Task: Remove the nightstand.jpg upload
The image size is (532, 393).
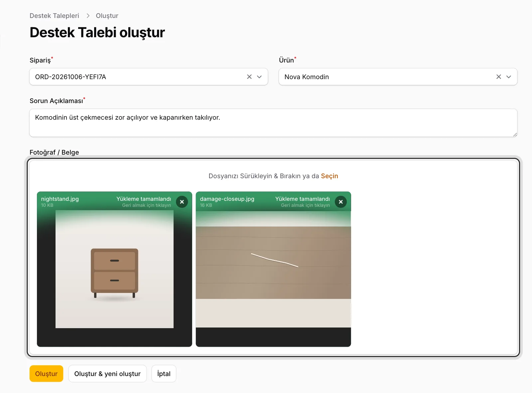Action: [182, 202]
